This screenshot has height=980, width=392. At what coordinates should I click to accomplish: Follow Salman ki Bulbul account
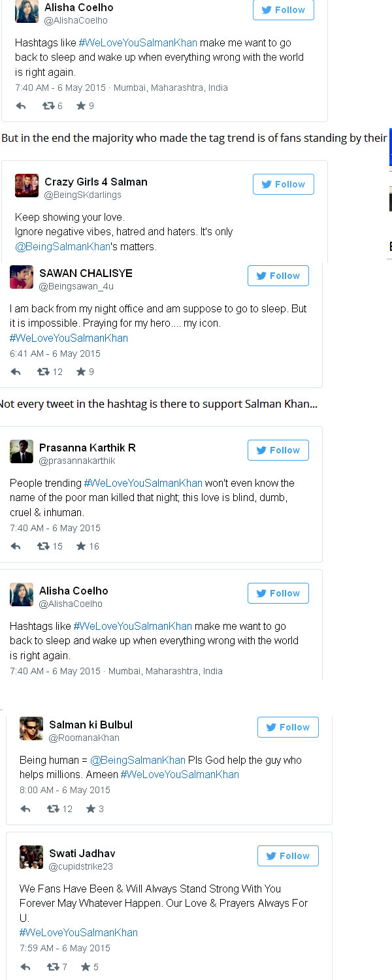pos(288,727)
